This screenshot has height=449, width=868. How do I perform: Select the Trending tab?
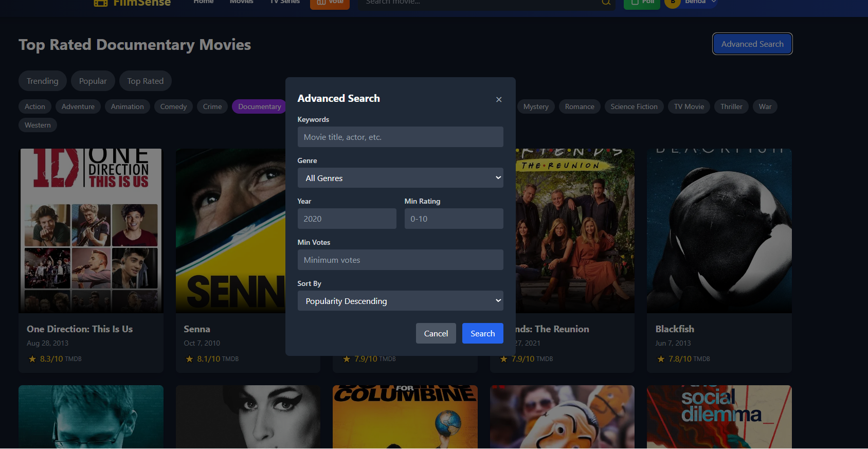pyautogui.click(x=43, y=81)
